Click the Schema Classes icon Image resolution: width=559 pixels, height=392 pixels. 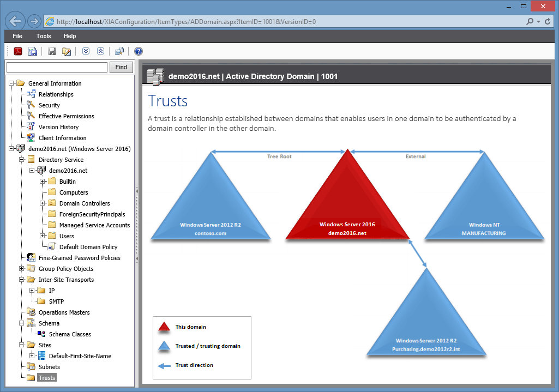pos(41,334)
